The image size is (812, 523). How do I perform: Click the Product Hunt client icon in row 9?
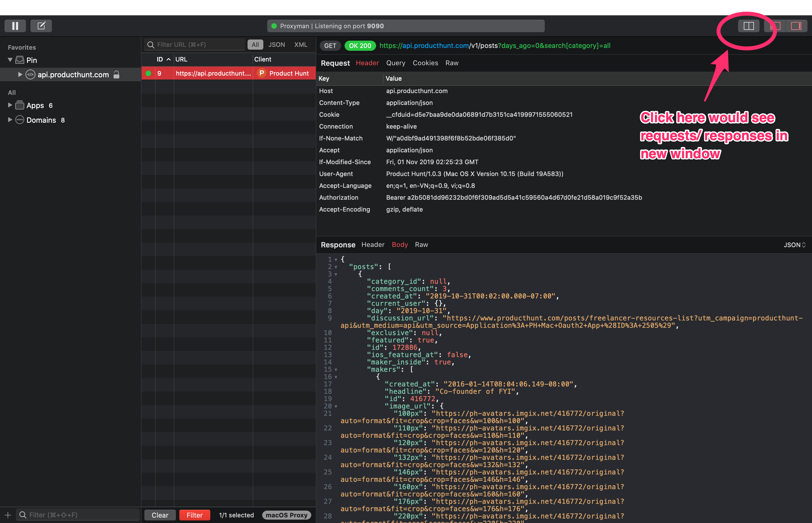click(262, 73)
